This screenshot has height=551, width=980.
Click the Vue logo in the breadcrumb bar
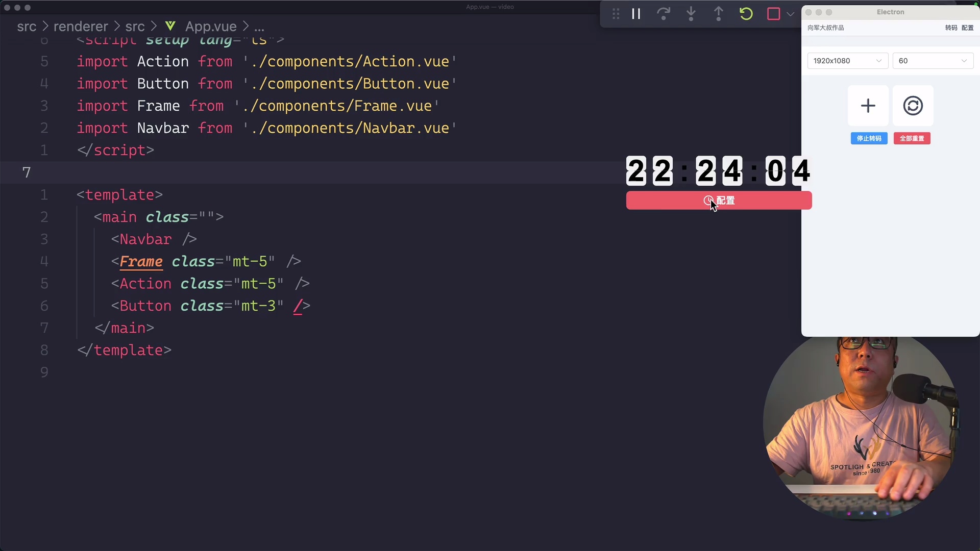pos(170,26)
